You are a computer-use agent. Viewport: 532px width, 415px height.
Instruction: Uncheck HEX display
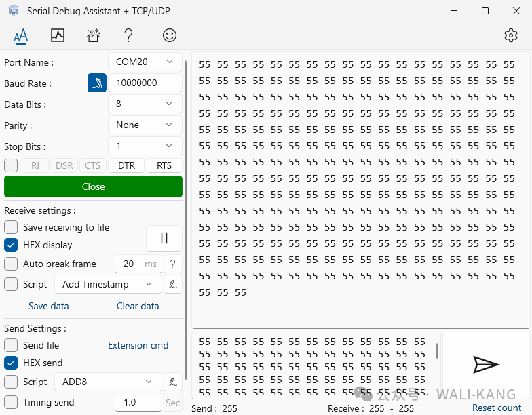tap(11, 245)
